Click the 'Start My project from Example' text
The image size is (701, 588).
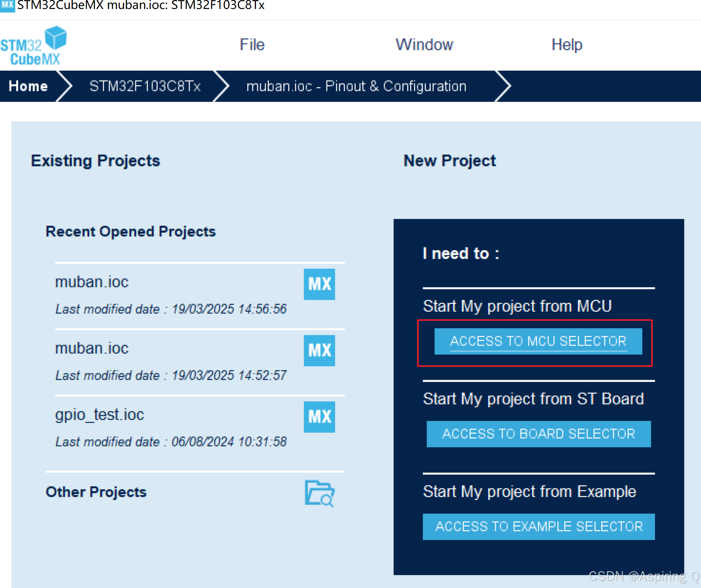pyautogui.click(x=530, y=492)
